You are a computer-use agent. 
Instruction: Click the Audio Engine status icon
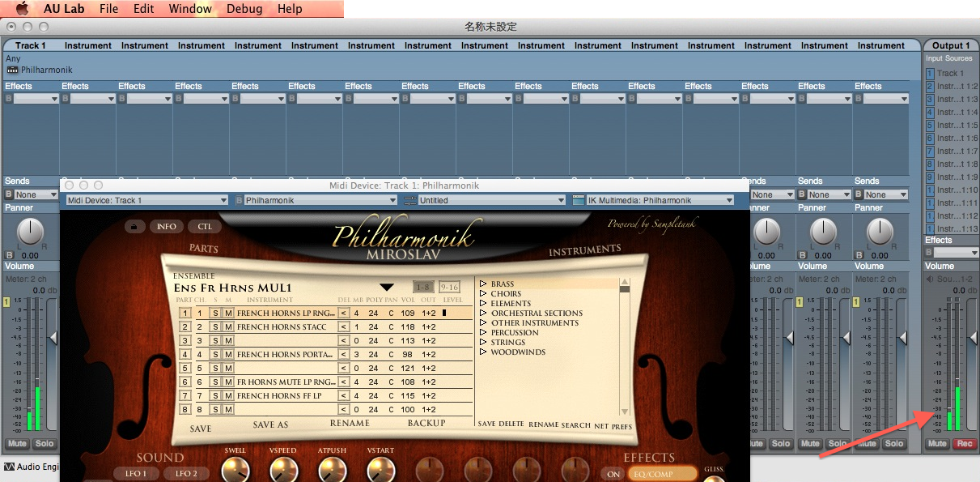(9, 467)
